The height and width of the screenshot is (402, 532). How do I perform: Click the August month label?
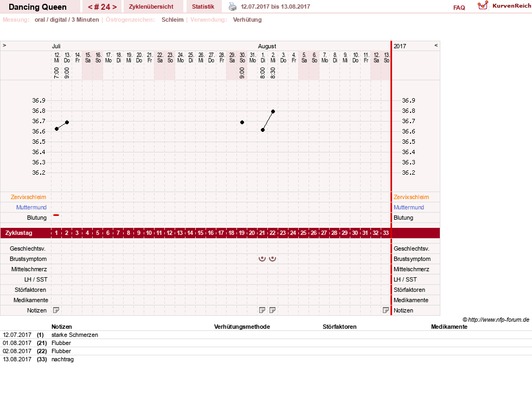267,46
